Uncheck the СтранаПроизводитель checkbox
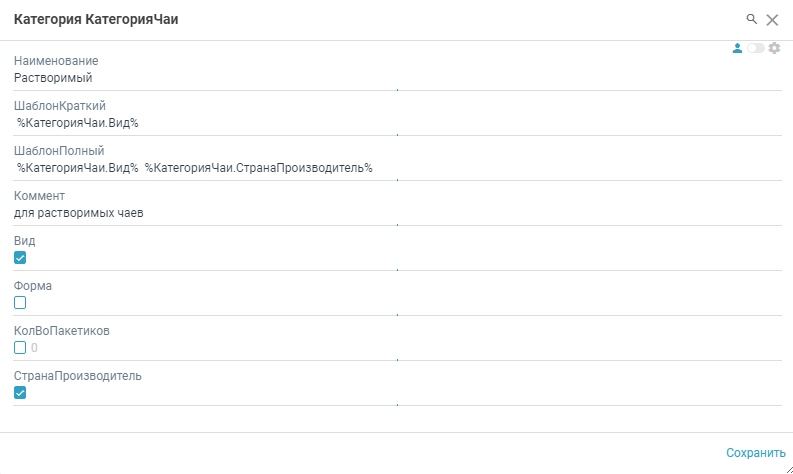Image resolution: width=793 pixels, height=474 pixels. click(20, 393)
